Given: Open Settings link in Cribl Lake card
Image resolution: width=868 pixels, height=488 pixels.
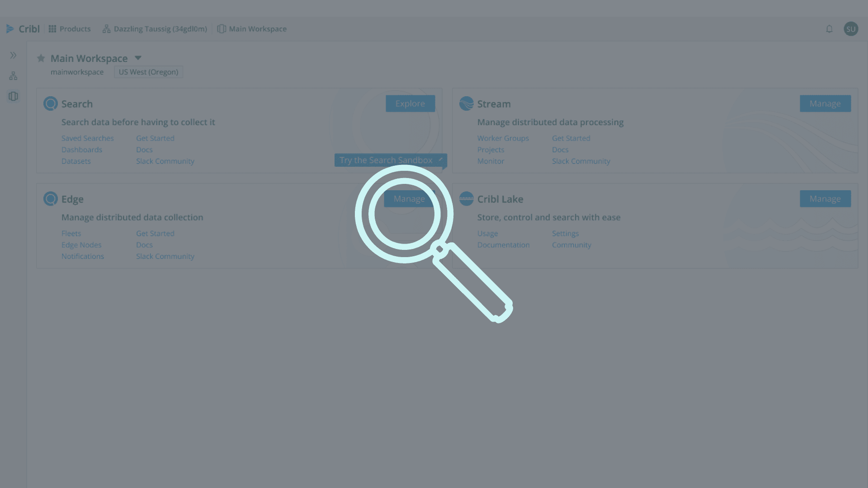Looking at the screenshot, I should (x=565, y=234).
